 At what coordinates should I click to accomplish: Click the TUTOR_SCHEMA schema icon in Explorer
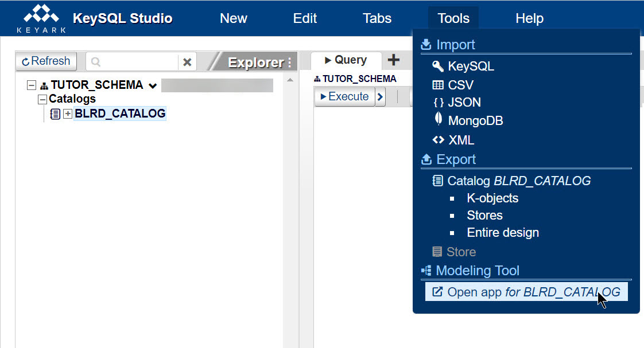pos(44,86)
